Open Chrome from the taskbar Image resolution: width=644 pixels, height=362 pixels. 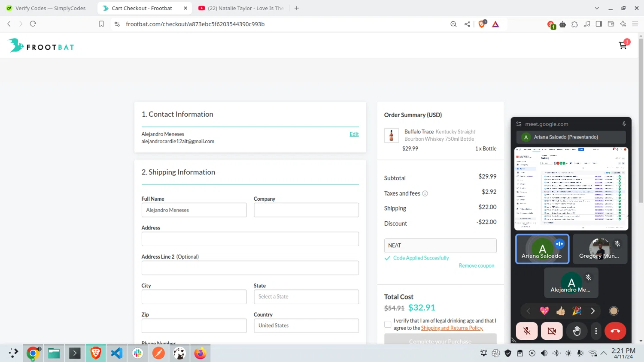tap(33, 353)
